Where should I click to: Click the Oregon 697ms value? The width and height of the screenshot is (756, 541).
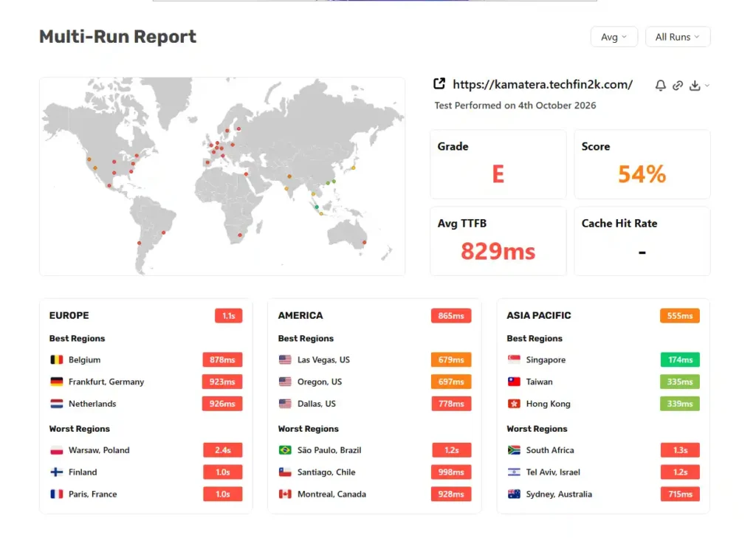tap(451, 382)
